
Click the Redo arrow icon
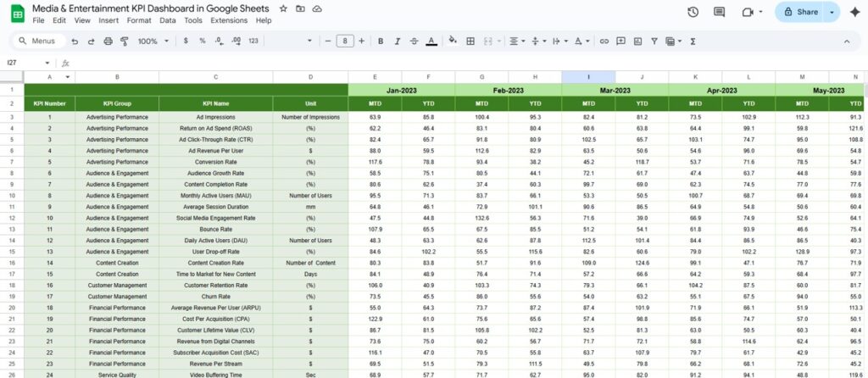click(92, 41)
